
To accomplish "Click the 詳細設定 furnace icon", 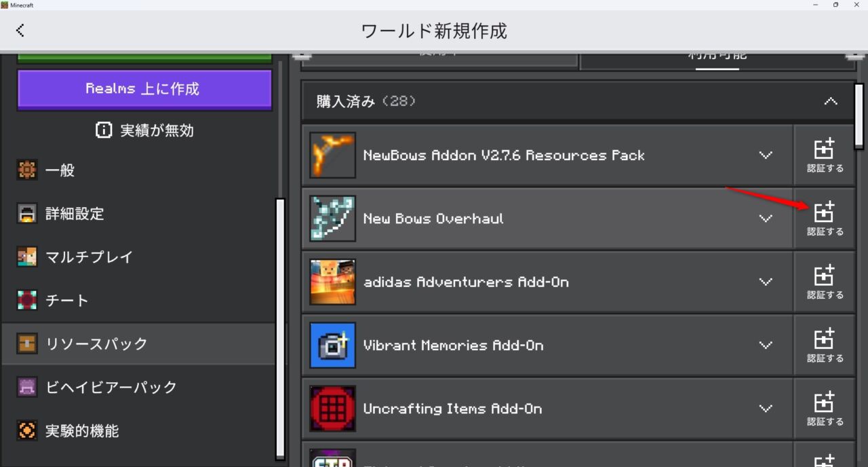I will tap(27, 214).
